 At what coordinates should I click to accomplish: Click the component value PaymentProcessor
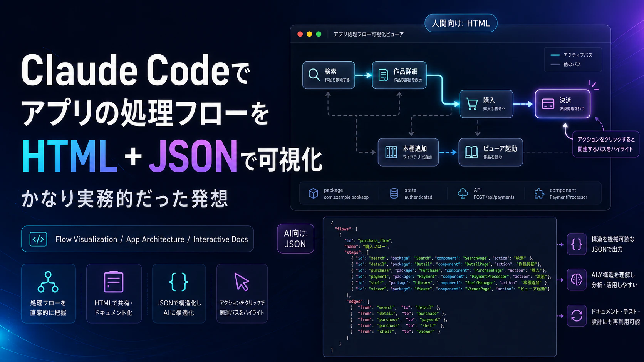pos(569,197)
